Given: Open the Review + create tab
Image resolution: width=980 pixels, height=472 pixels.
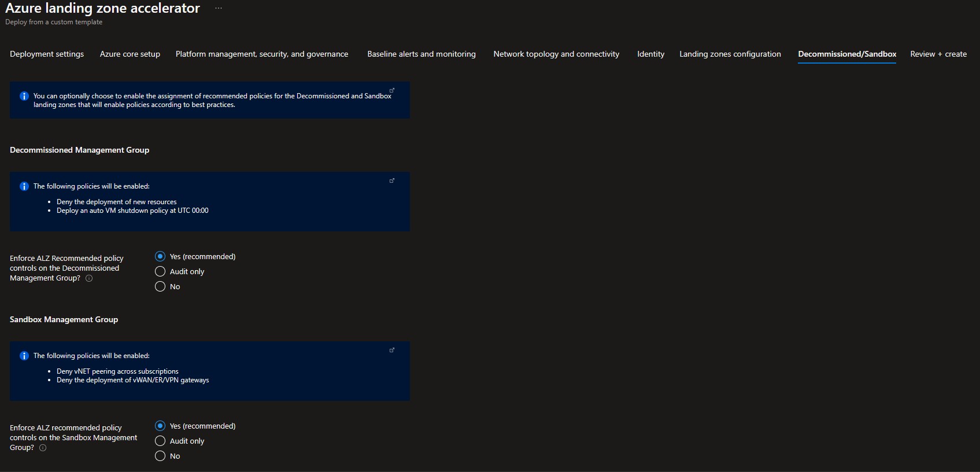Looking at the screenshot, I should click(938, 54).
